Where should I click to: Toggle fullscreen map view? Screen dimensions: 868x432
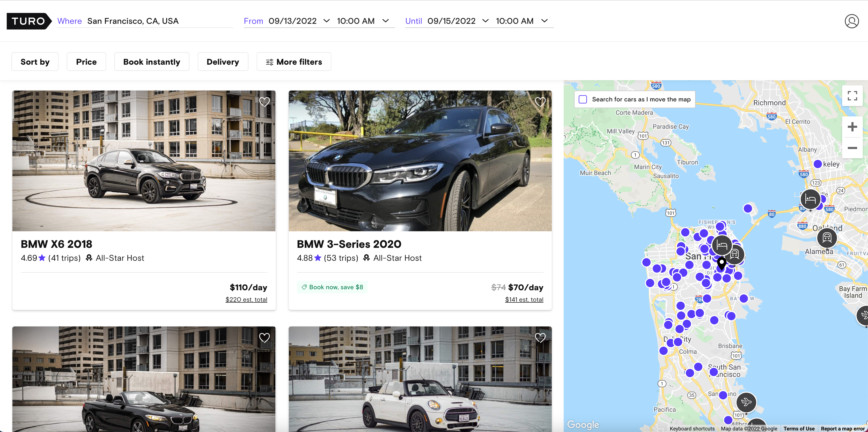click(852, 96)
